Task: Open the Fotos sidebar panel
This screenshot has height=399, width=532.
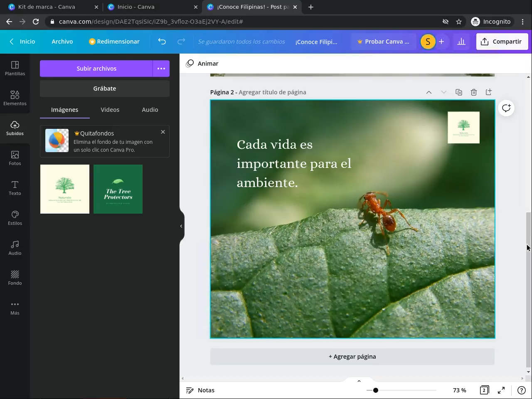Action: click(x=15, y=158)
